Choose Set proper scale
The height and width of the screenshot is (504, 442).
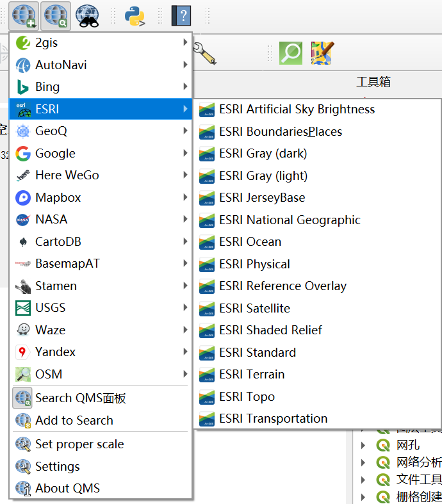[x=101, y=444]
